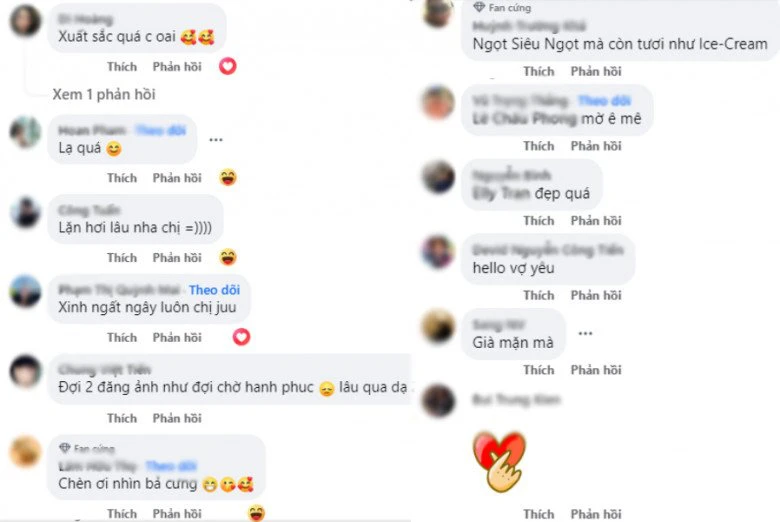Reply to the 'hello vợ yêu' comment

click(x=596, y=295)
